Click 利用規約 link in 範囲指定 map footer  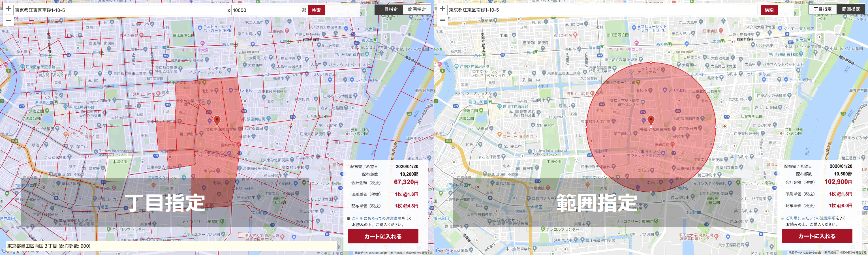pyautogui.click(x=830, y=252)
